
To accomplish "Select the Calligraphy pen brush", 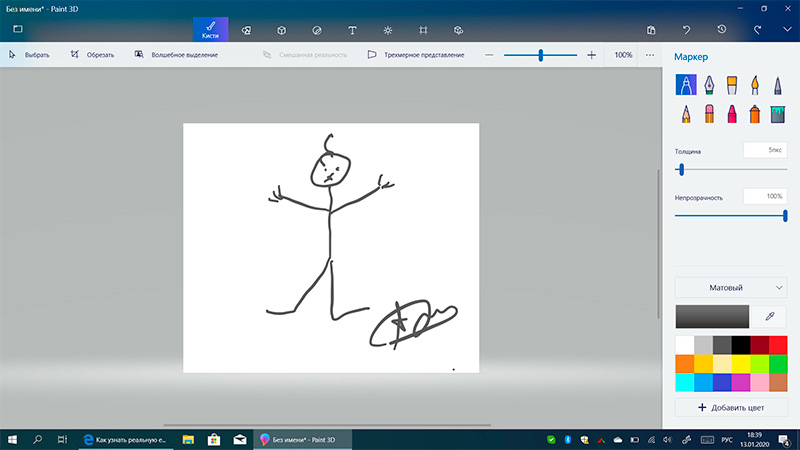I will click(x=709, y=84).
